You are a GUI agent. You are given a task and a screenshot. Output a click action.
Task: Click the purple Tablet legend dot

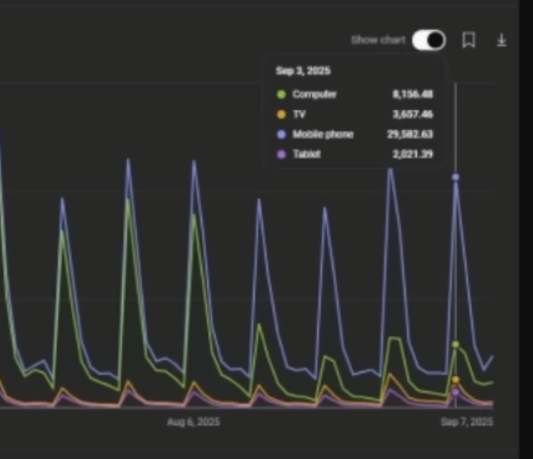tap(281, 154)
